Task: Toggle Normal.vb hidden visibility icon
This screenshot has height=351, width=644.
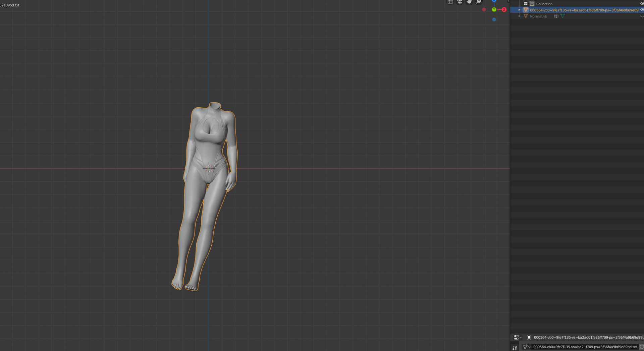Action: click(642, 16)
